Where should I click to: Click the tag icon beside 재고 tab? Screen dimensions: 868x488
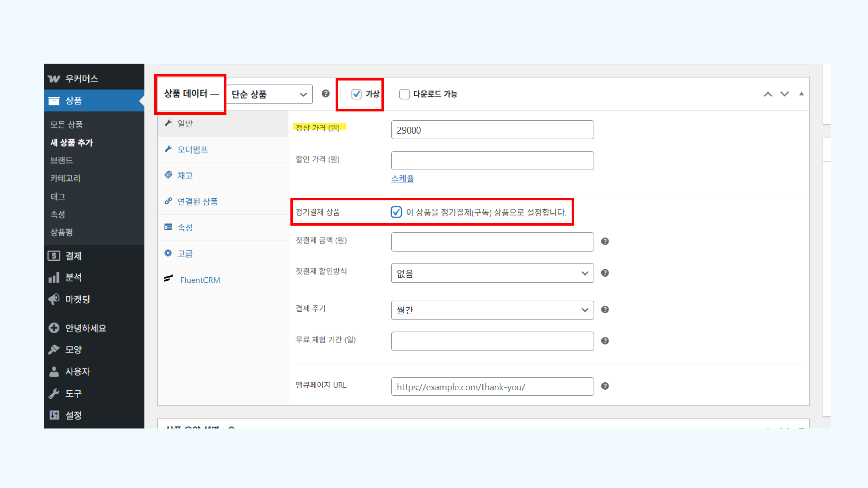point(168,175)
